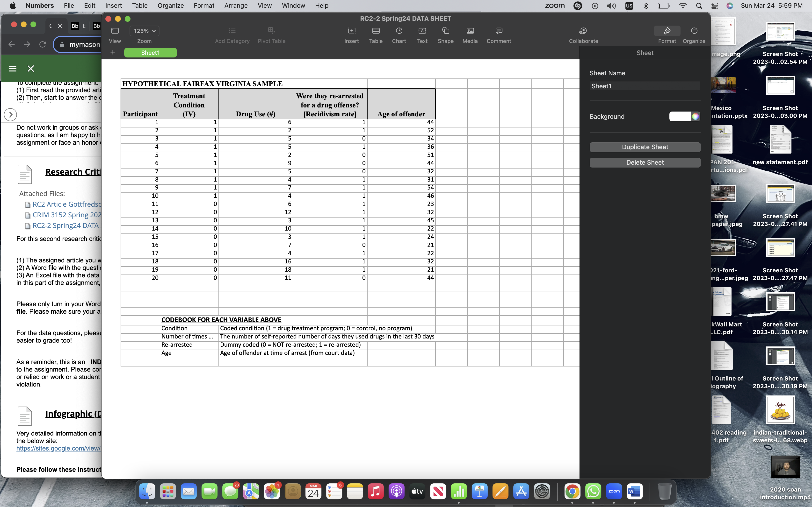
Task: Open the View options dropdown
Action: [115, 31]
